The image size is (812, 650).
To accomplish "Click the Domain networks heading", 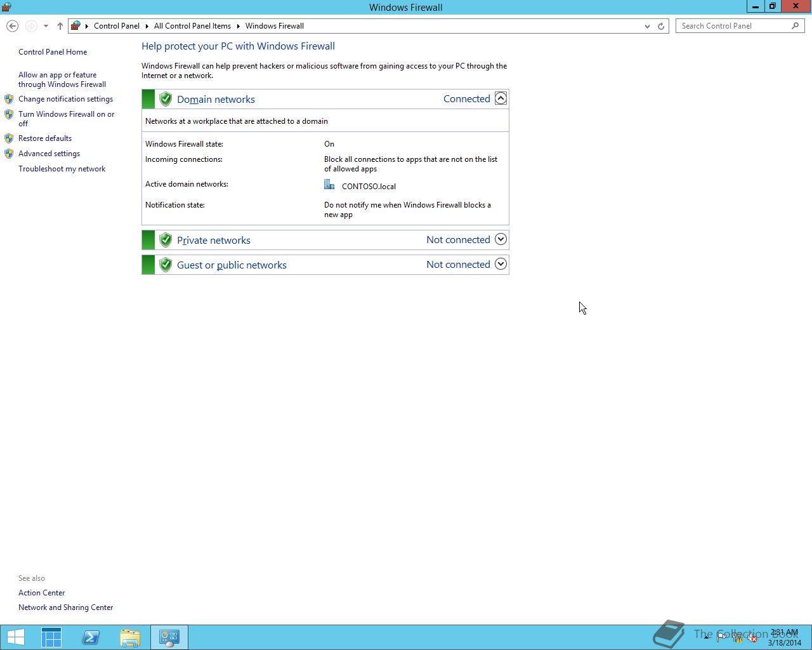I will 216,99.
